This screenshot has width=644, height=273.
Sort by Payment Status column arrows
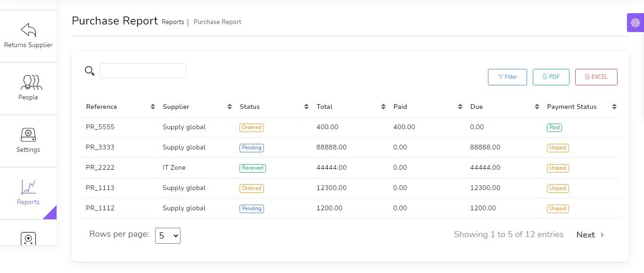pyautogui.click(x=614, y=107)
